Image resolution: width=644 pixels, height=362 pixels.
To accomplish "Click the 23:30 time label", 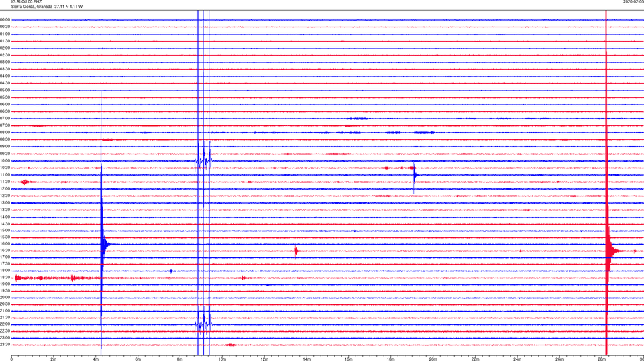I will tap(5, 345).
